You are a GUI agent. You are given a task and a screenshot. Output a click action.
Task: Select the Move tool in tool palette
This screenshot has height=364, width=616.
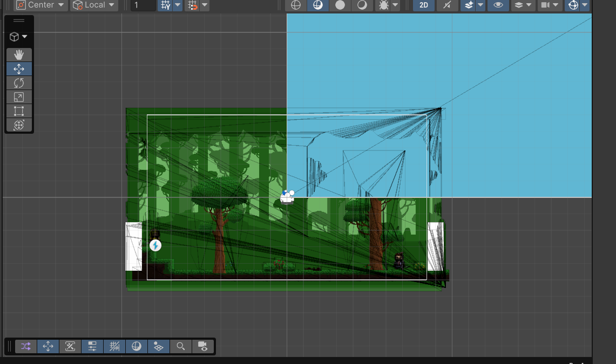click(19, 69)
